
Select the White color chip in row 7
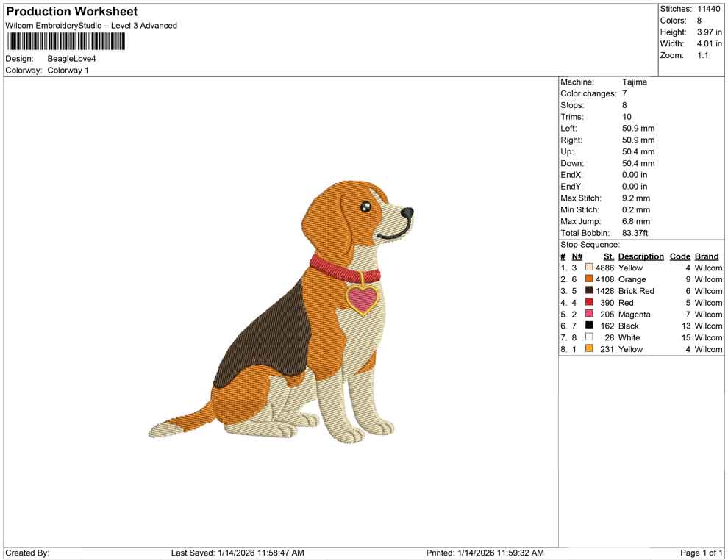click(588, 337)
